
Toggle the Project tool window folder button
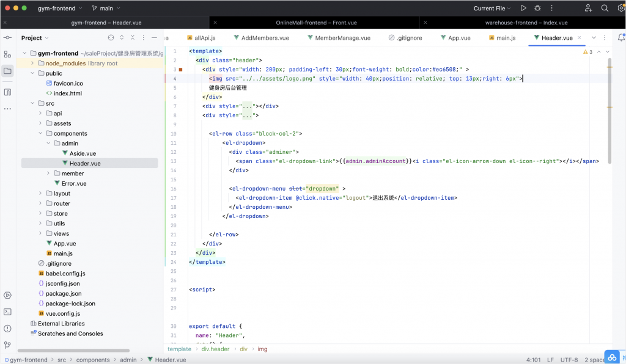coord(7,71)
